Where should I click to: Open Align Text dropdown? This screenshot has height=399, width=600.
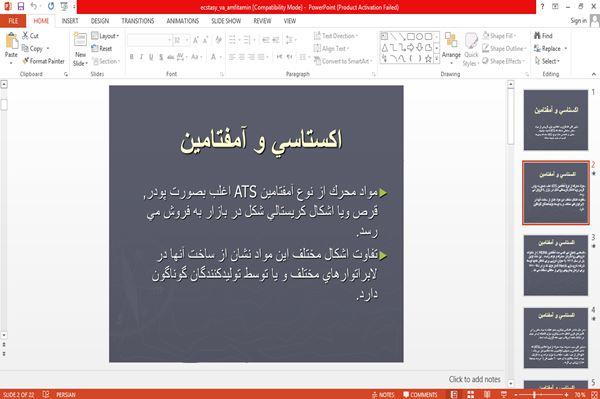pos(331,48)
